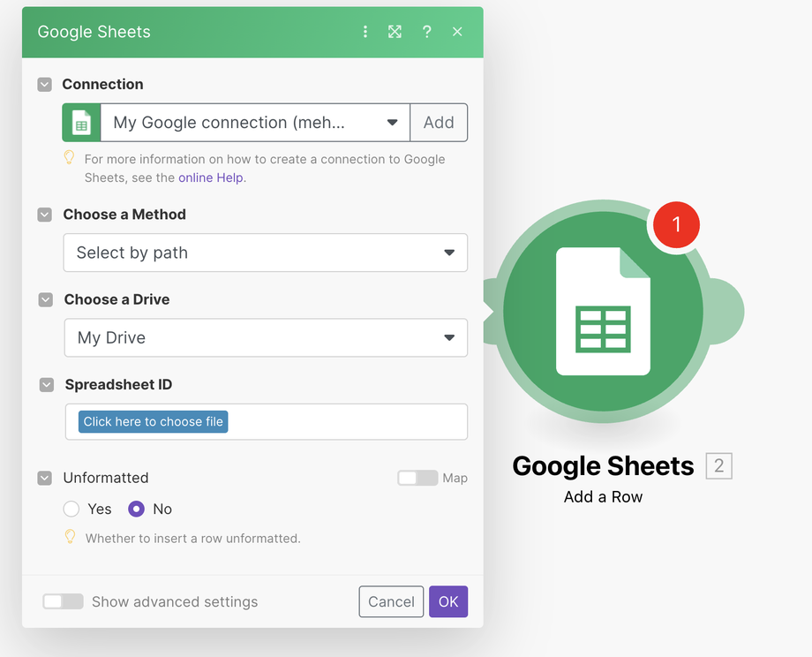This screenshot has width=812, height=657.
Task: Open the My Google connection dropdown
Action: click(x=255, y=123)
